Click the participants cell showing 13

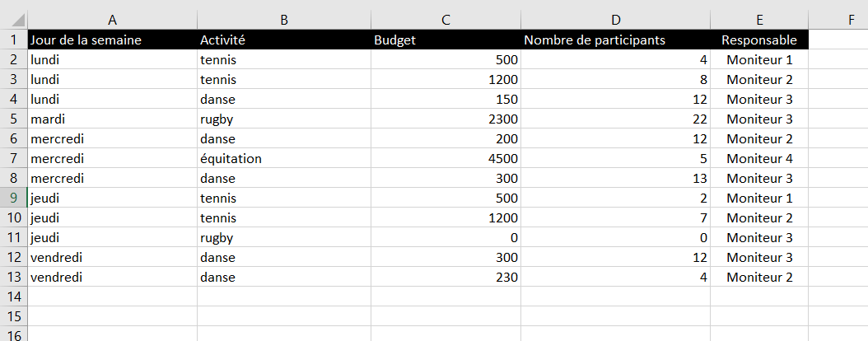[615, 178]
